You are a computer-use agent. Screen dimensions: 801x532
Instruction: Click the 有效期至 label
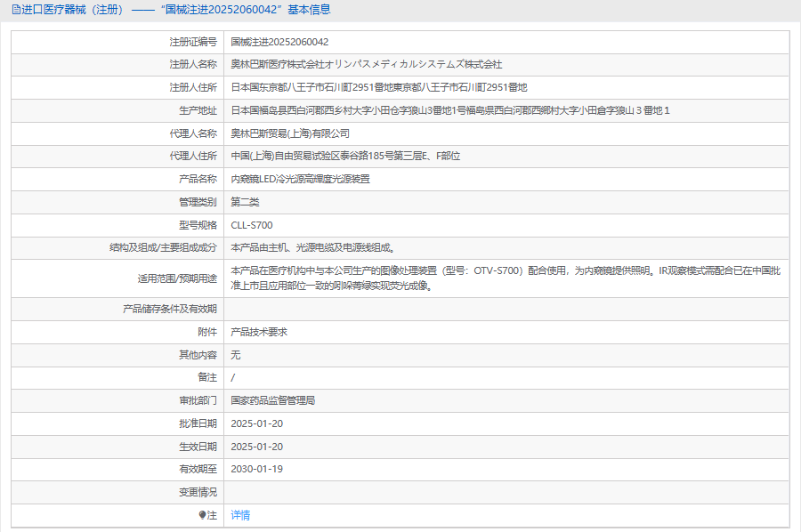198,469
